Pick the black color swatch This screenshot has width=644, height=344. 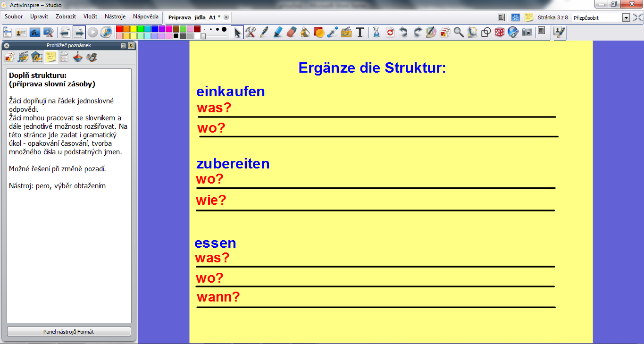coord(176,36)
